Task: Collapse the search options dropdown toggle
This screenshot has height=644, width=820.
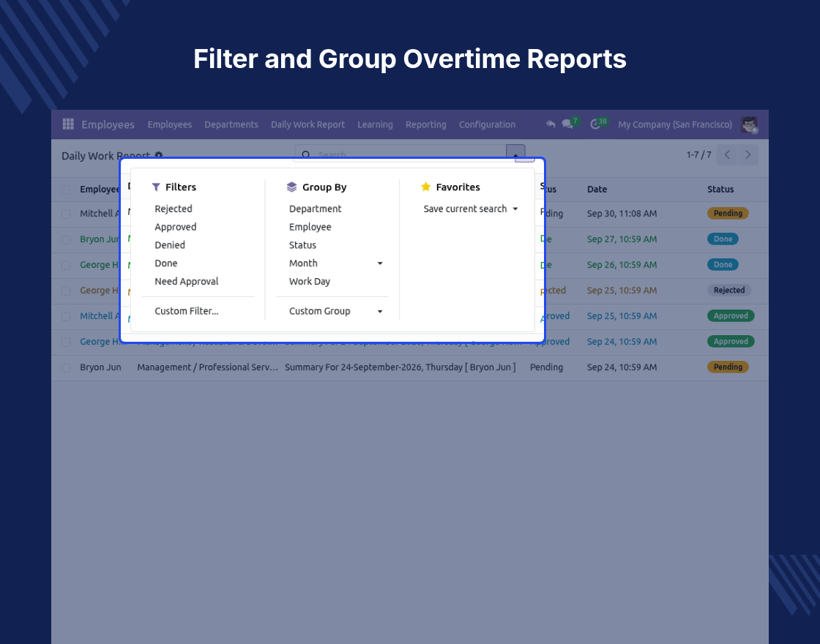Action: pos(515,153)
